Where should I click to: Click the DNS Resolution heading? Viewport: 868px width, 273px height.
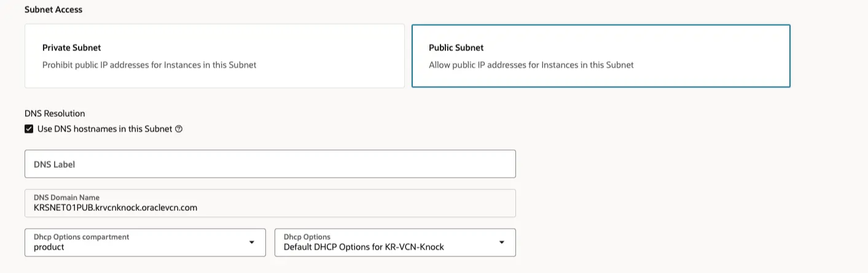pos(55,114)
